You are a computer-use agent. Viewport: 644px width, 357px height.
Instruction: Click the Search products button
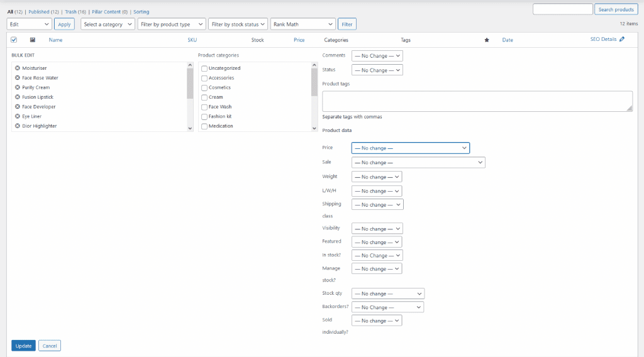tap(616, 9)
